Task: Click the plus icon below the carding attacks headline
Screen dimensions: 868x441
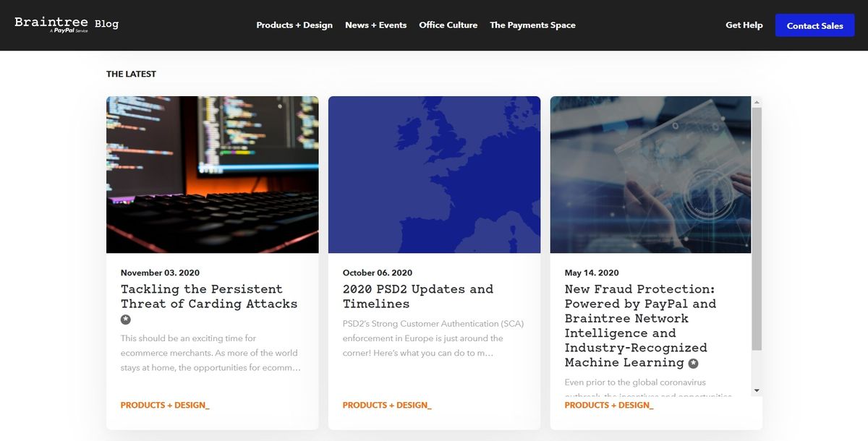Action: [x=125, y=319]
